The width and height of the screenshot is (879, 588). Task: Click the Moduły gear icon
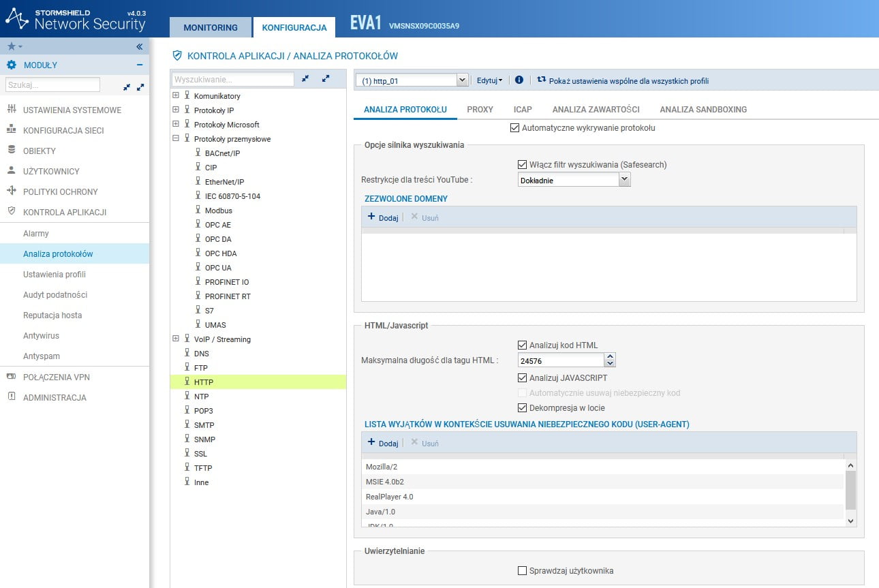pyautogui.click(x=12, y=65)
